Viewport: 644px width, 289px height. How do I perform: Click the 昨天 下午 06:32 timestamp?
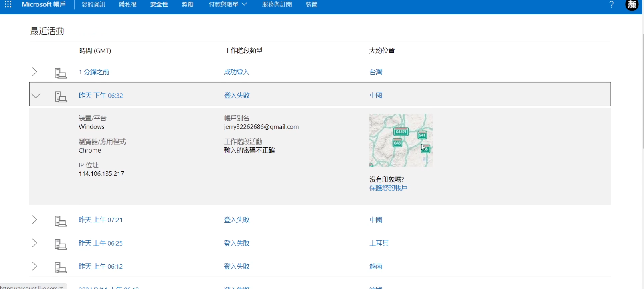[101, 96]
